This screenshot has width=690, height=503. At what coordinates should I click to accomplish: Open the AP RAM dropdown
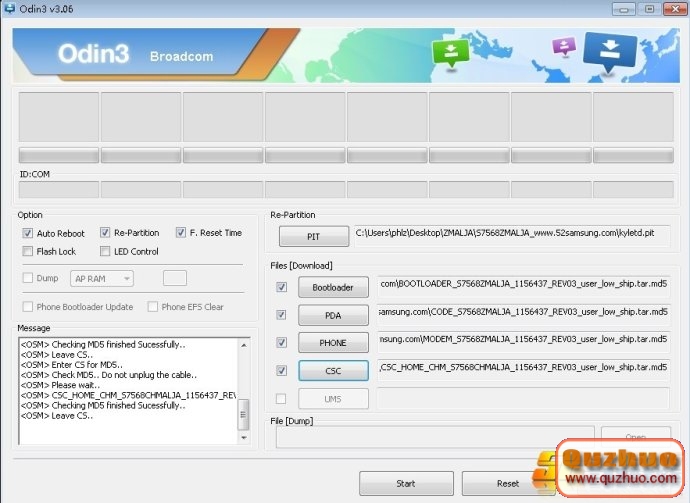102,279
